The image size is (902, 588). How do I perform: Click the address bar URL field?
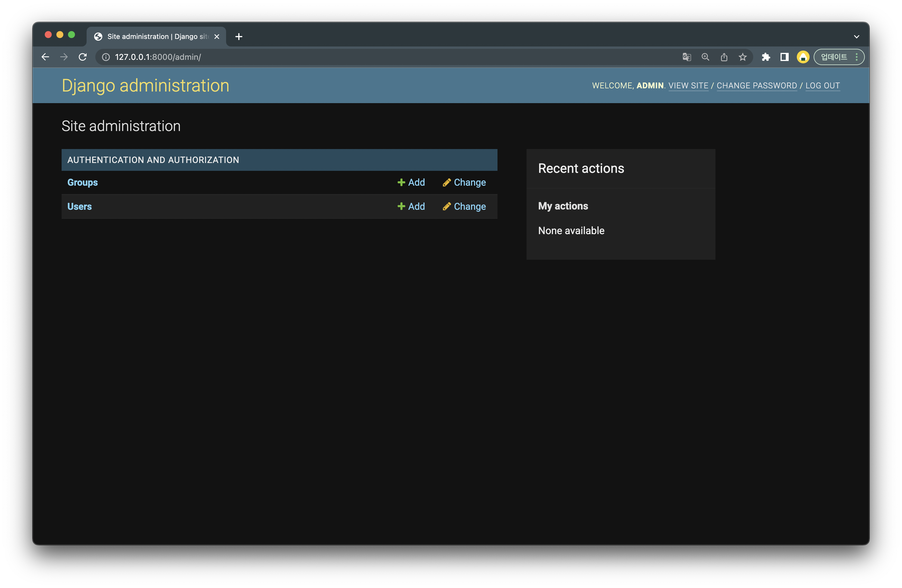pos(341,57)
